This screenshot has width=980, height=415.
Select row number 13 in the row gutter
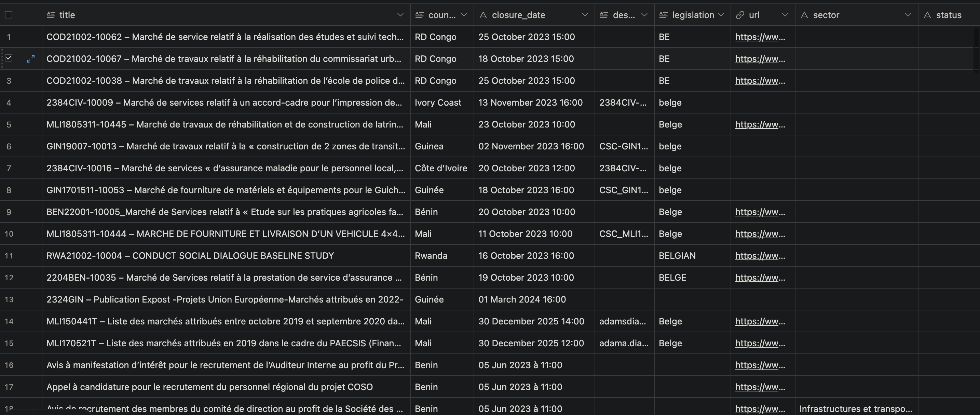pyautogui.click(x=9, y=300)
